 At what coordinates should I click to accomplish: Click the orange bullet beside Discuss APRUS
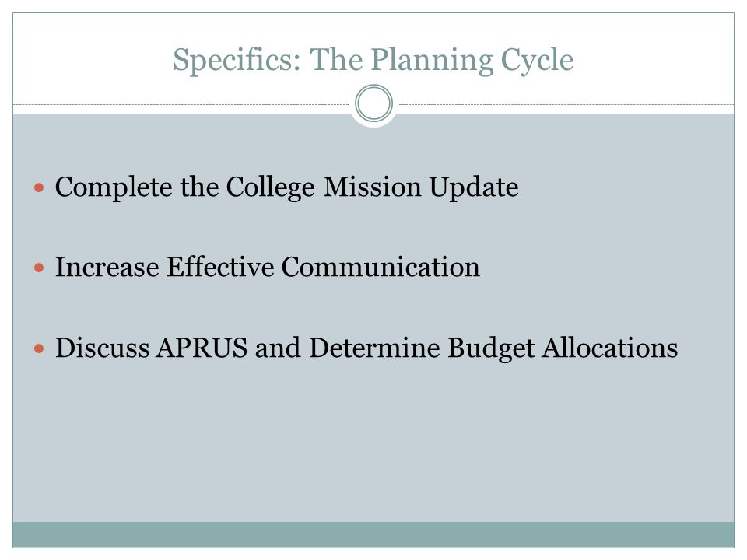tap(39, 348)
